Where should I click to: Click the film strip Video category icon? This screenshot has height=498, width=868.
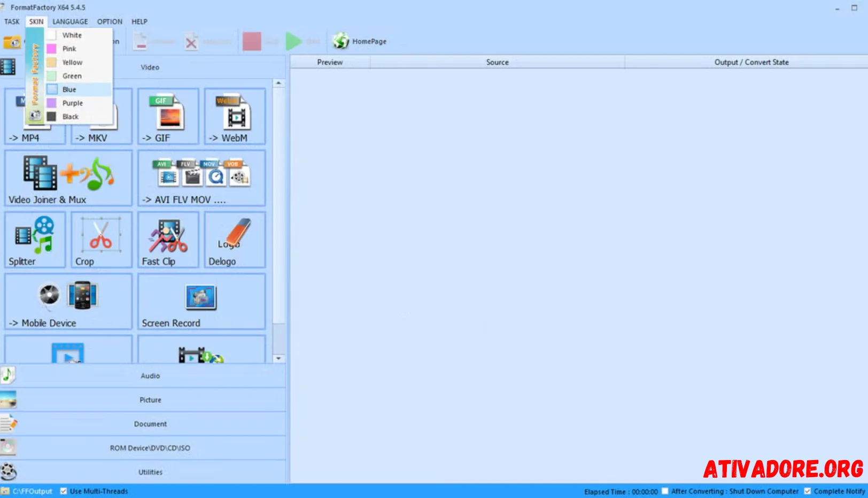point(7,67)
